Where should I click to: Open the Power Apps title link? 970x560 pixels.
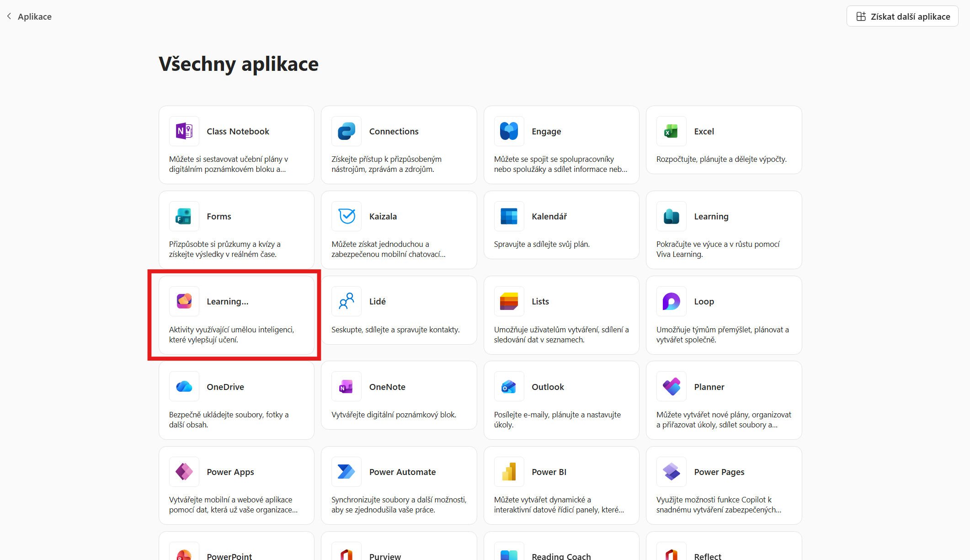(230, 472)
